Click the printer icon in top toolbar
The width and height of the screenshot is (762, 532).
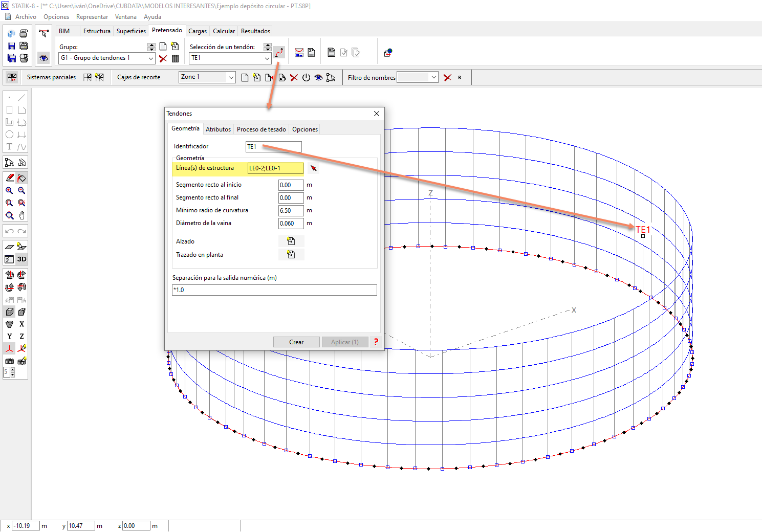coord(24,34)
